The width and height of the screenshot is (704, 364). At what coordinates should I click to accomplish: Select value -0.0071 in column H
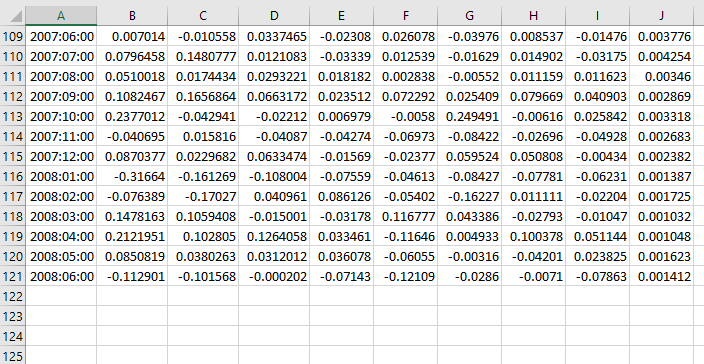533,276
